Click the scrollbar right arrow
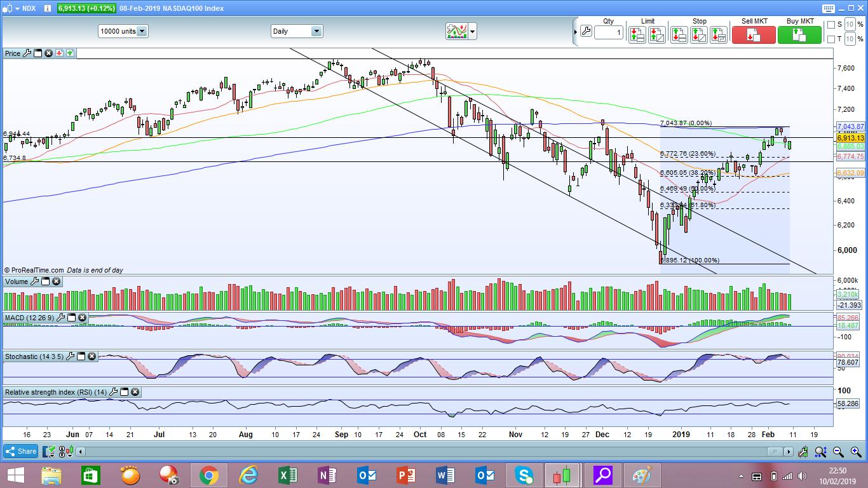The width and height of the screenshot is (868, 488). coord(789,452)
